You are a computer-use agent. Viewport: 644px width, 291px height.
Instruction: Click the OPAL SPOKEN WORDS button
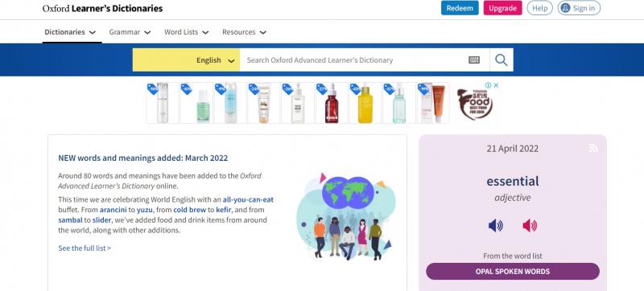513,272
